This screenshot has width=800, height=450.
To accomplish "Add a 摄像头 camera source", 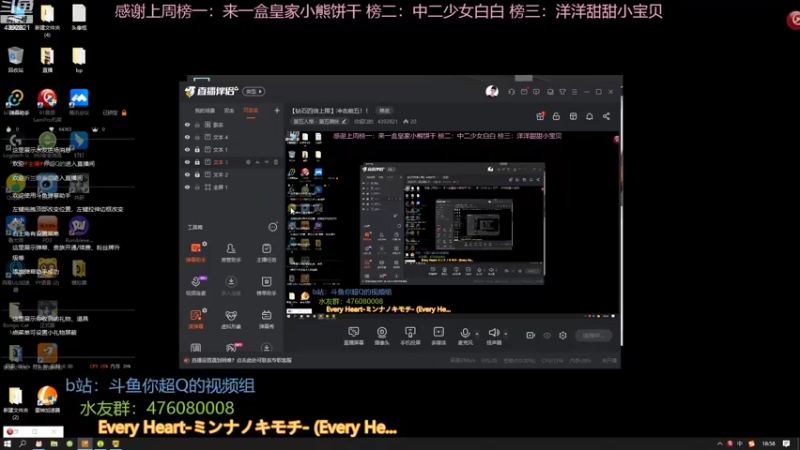I will 382,336.
